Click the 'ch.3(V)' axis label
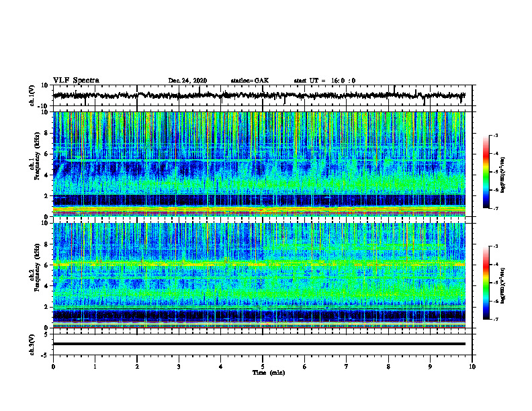This screenshot has height=411, width=532. click(x=32, y=345)
